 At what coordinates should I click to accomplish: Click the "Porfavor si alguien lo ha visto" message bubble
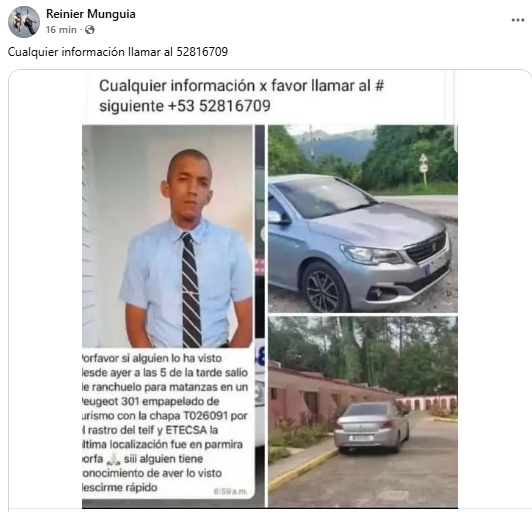pyautogui.click(x=168, y=423)
